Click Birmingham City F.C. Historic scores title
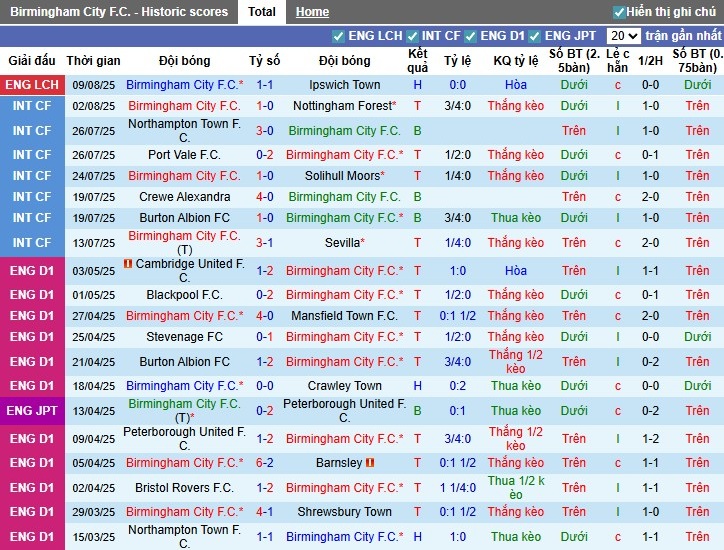Screen dimensions: 724x550 [119, 12]
